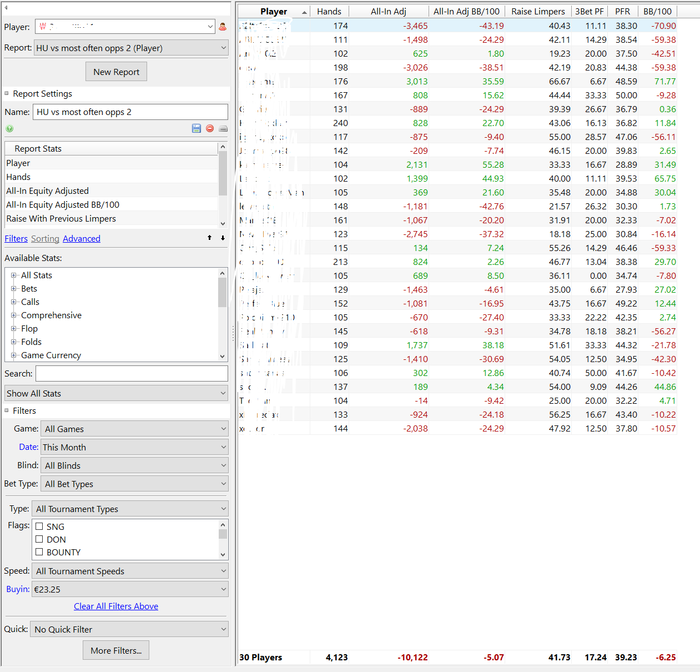Image resolution: width=700 pixels, height=672 pixels.
Task: Select table row with 198 hands
Action: coord(458,67)
